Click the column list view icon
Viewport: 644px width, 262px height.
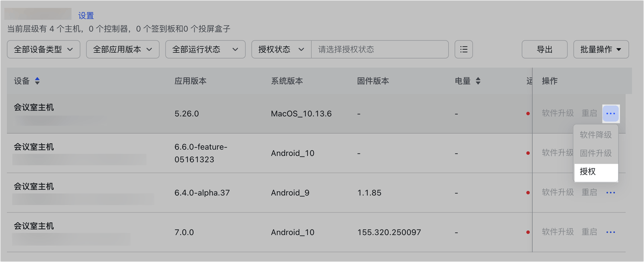click(463, 49)
